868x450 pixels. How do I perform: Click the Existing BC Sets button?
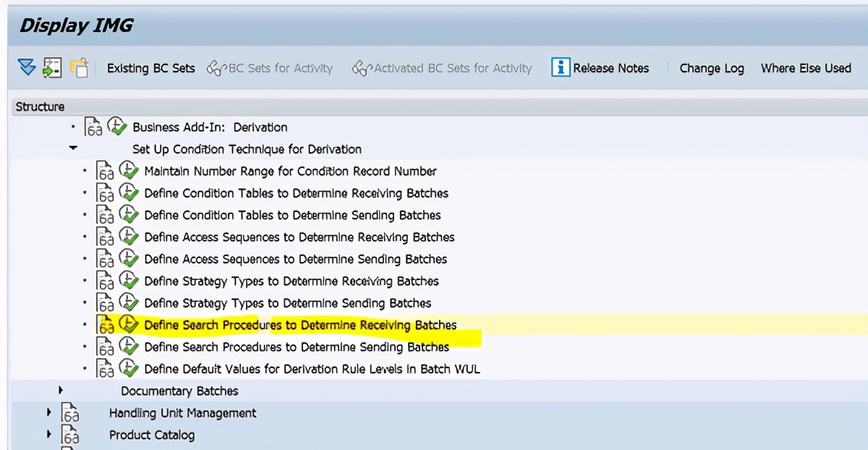(x=150, y=67)
